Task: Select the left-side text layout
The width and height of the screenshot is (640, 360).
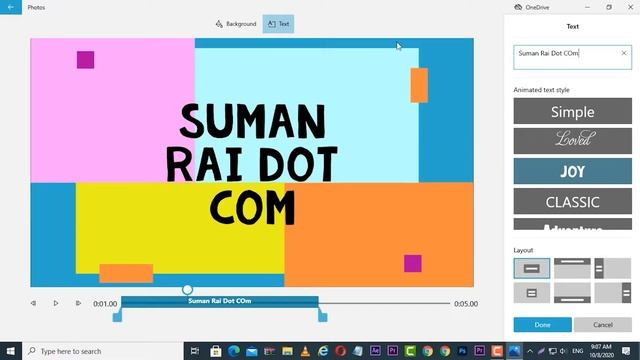Action: click(x=613, y=268)
